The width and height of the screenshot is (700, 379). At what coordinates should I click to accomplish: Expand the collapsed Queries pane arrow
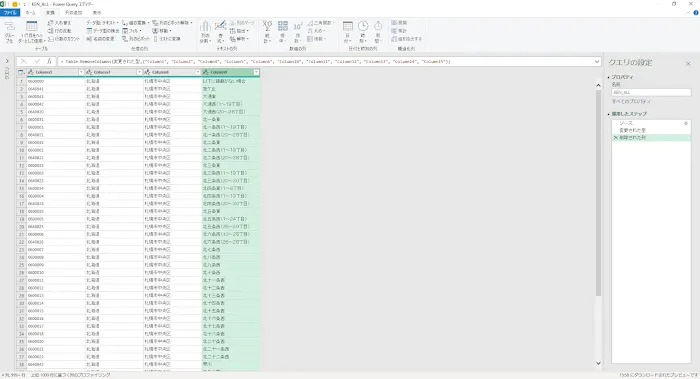[7, 61]
